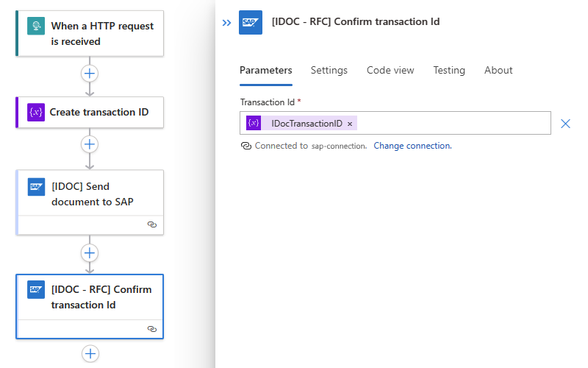Collapse the details panel with double chevron
Viewport: 588px width, 368px height.
tap(227, 23)
